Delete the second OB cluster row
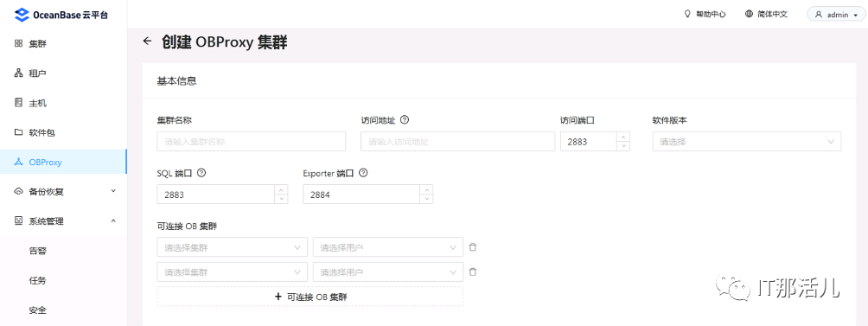 pos(473,272)
